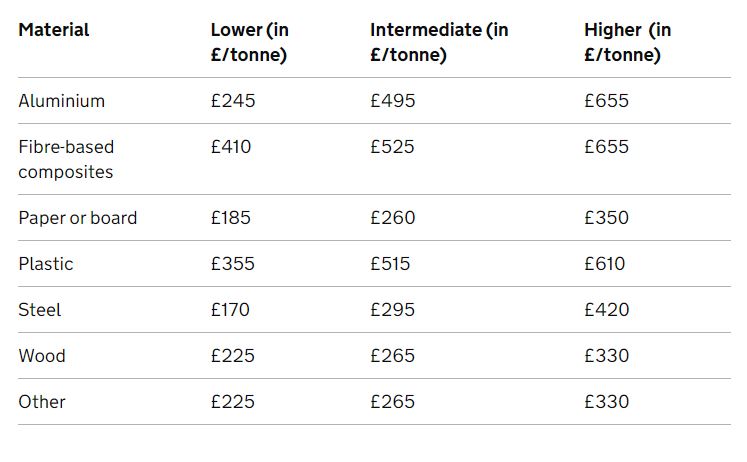Select the Wood row label
The width and height of the screenshot is (747, 462).
click(42, 356)
